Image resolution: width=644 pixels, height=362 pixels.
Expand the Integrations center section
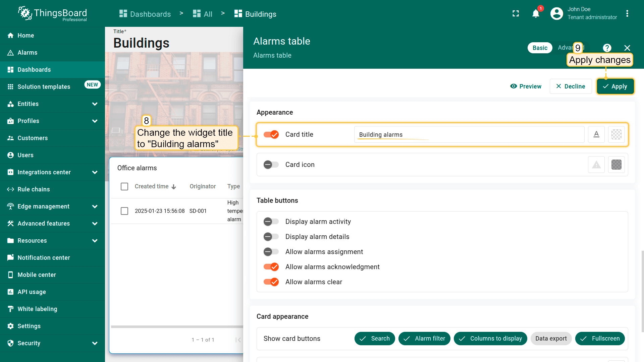tap(95, 172)
